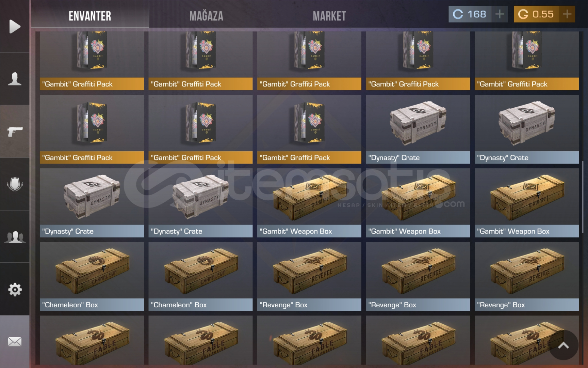588x368 pixels.
Task: Add gold with plus beside 0.55
Action: [x=567, y=14]
